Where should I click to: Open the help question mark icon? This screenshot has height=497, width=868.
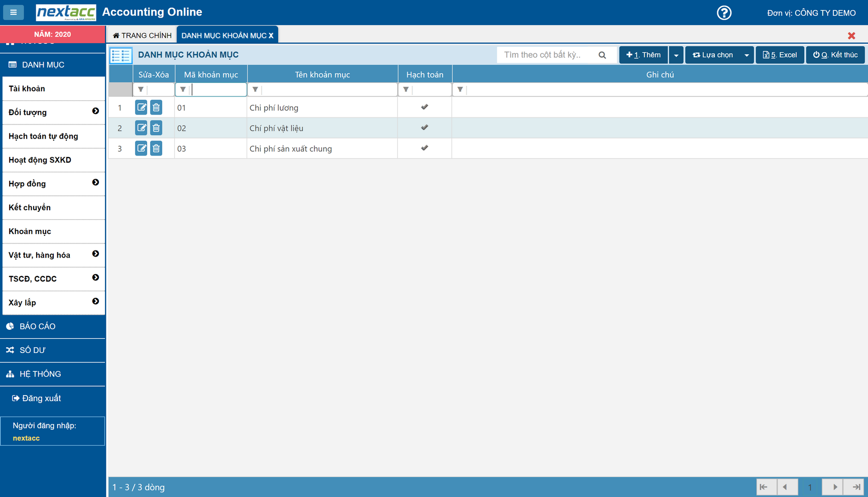(724, 13)
